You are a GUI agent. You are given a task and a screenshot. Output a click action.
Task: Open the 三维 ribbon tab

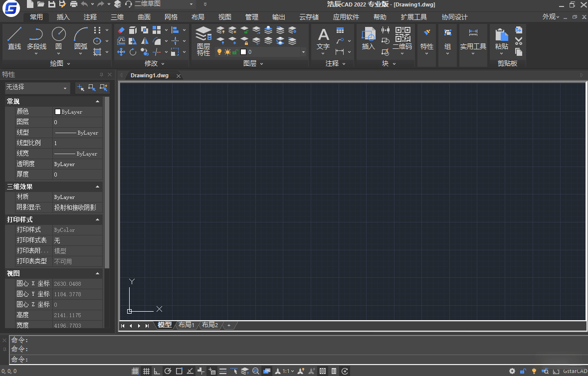tap(117, 17)
